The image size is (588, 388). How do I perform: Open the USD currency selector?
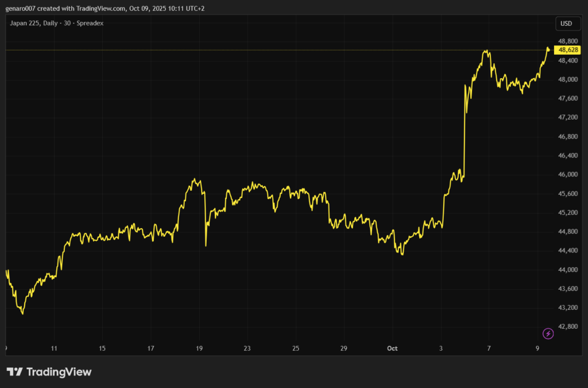(x=566, y=24)
